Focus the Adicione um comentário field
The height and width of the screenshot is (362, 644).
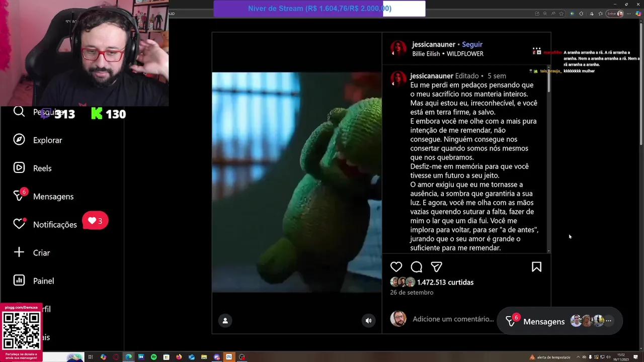pyautogui.click(x=453, y=319)
